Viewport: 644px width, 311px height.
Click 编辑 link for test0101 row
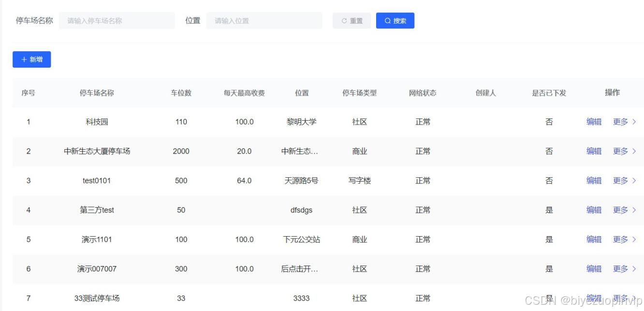[x=593, y=181]
